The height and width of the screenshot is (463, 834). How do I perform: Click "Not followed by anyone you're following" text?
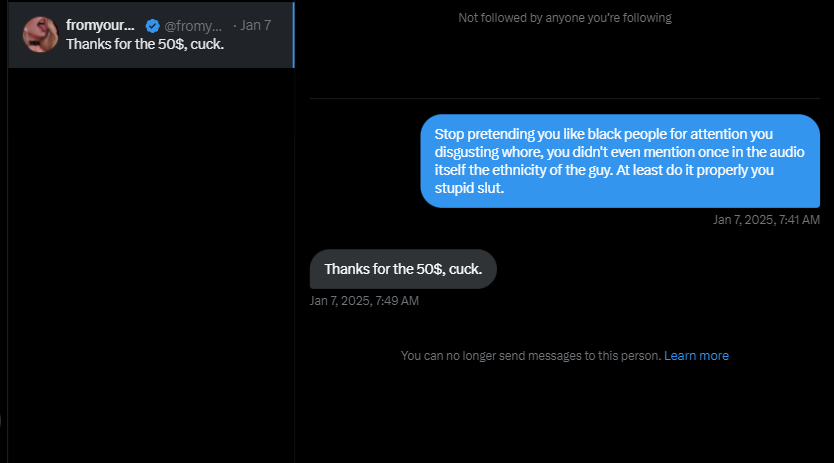coord(565,18)
